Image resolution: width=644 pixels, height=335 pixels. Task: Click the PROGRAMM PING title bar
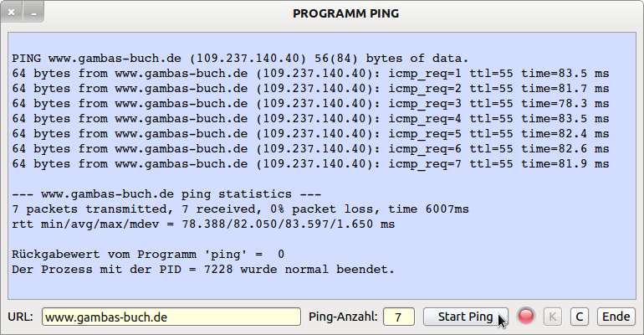tap(346, 13)
